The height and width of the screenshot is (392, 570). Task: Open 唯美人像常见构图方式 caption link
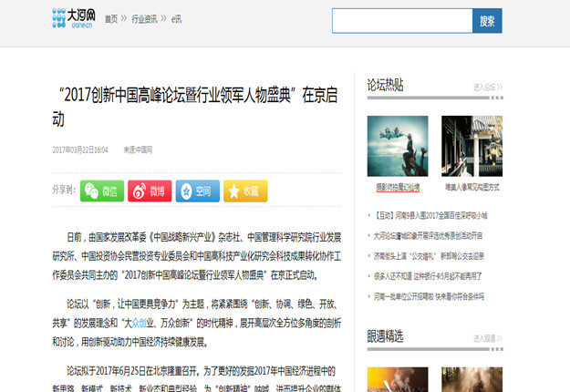[x=472, y=188]
